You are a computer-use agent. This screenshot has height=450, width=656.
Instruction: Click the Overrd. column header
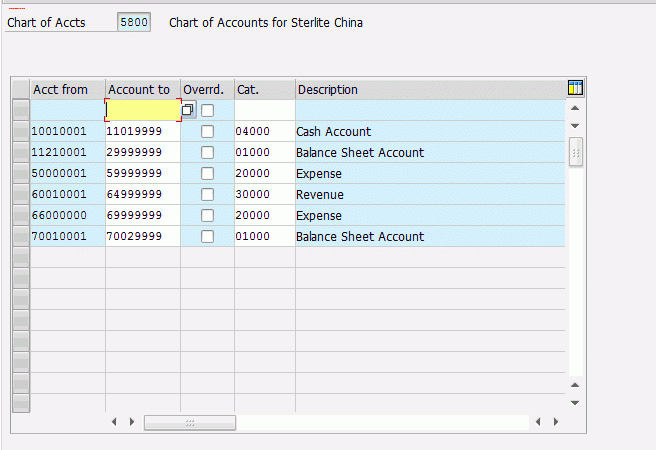(x=208, y=89)
